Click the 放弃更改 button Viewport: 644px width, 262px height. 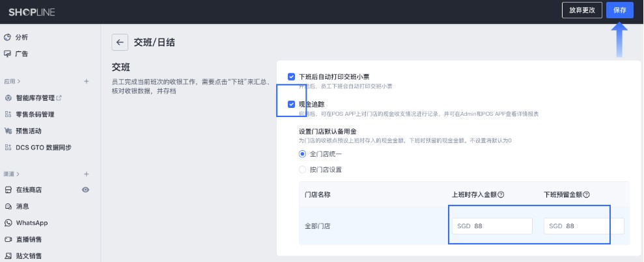[581, 10]
